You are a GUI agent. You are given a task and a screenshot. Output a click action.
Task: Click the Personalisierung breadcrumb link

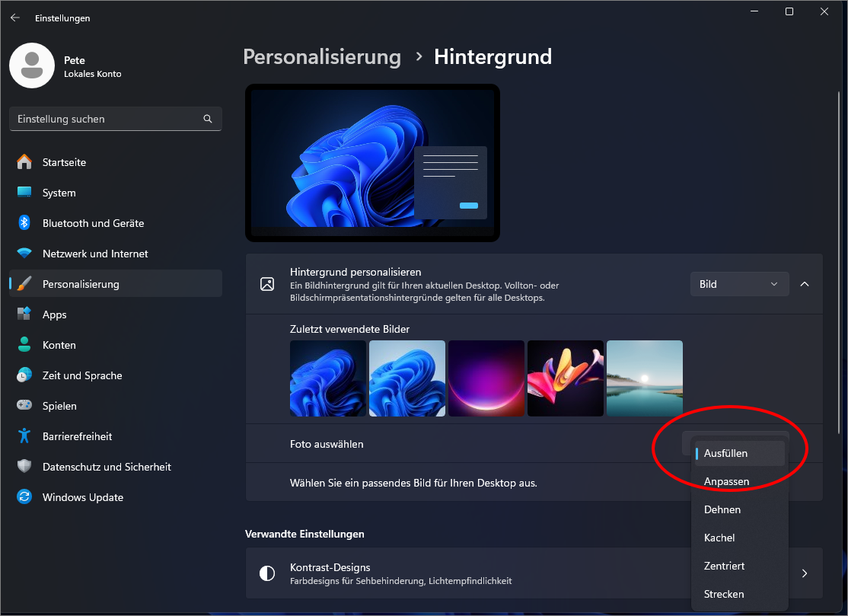tap(322, 57)
